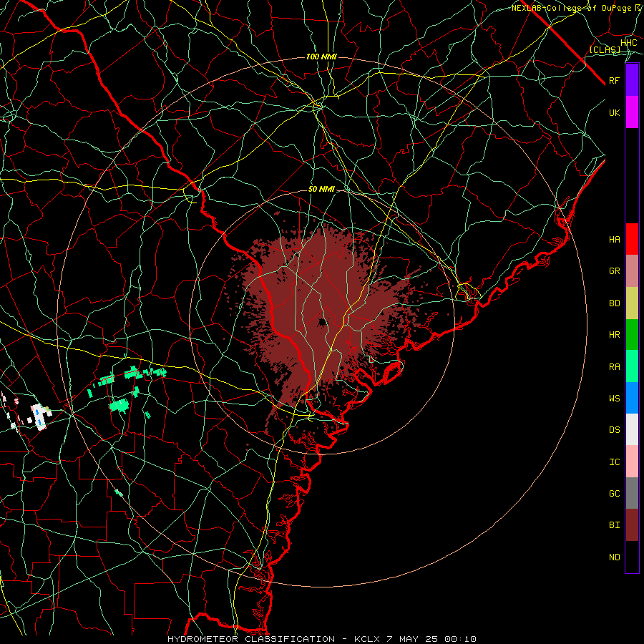644x644 pixels.
Task: Click the purple RF color swatch in legend
Action: [x=632, y=80]
